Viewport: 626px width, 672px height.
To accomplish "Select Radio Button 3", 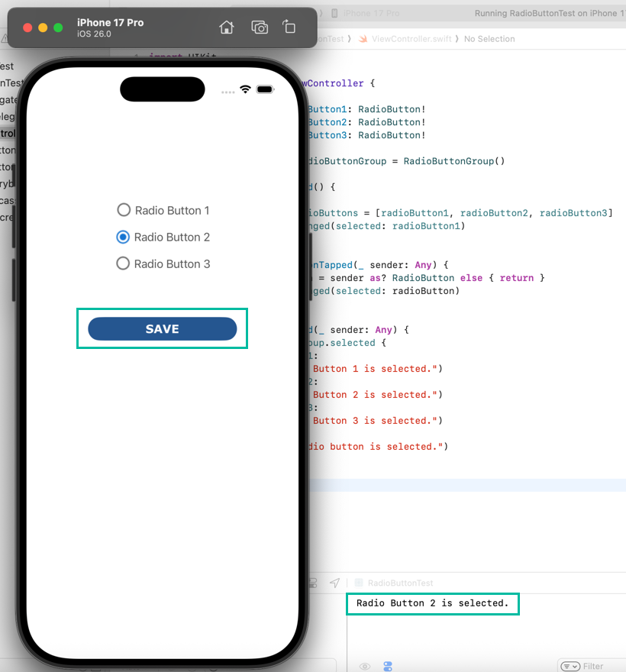I will [123, 263].
